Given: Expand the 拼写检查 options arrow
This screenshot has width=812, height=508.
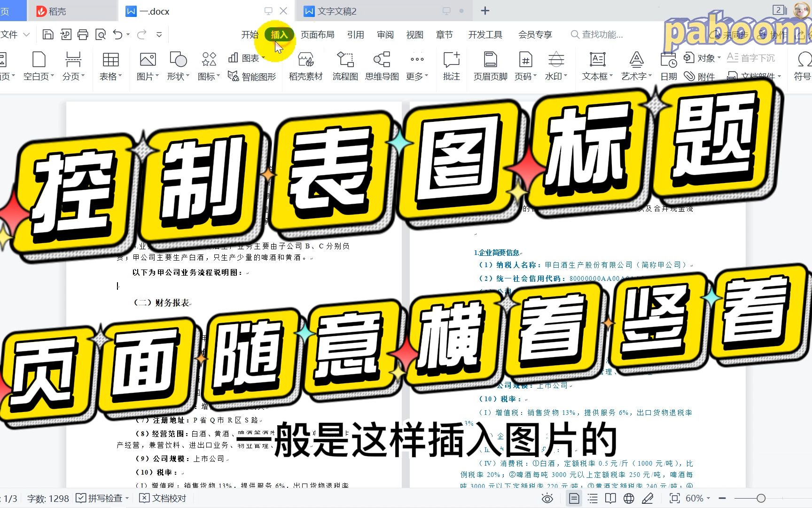Looking at the screenshot, I should (x=127, y=499).
